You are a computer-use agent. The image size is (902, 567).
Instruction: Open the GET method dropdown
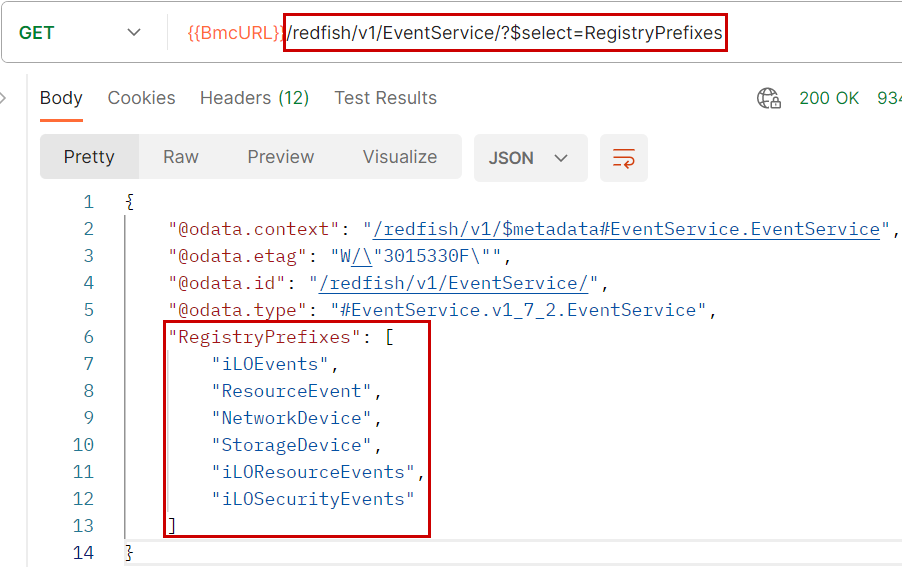pos(80,33)
